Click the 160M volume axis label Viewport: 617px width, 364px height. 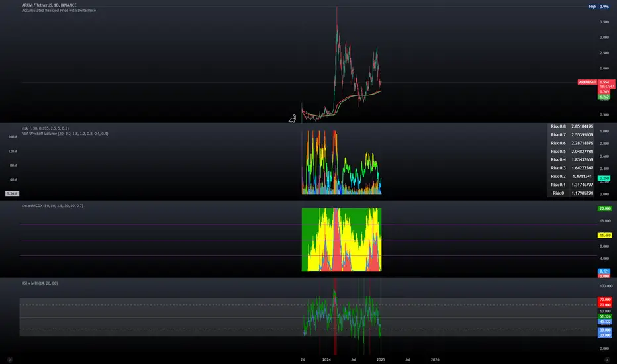(x=13, y=137)
